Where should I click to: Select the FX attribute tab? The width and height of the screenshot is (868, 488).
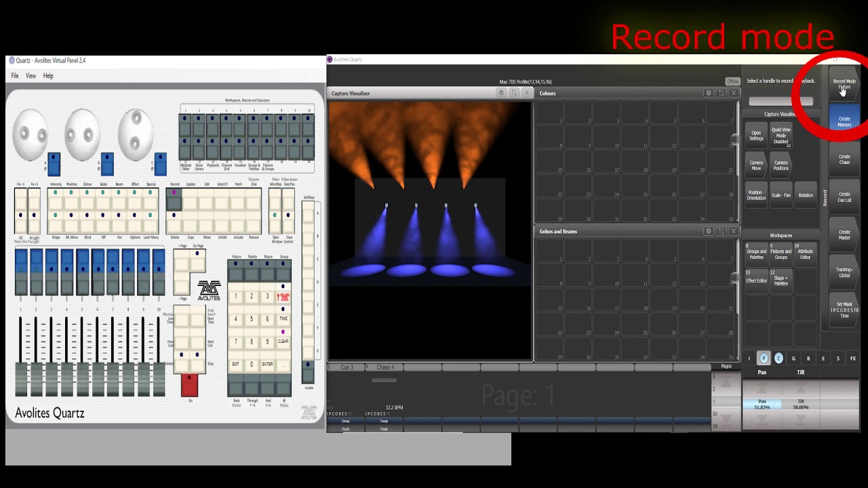[x=853, y=359]
